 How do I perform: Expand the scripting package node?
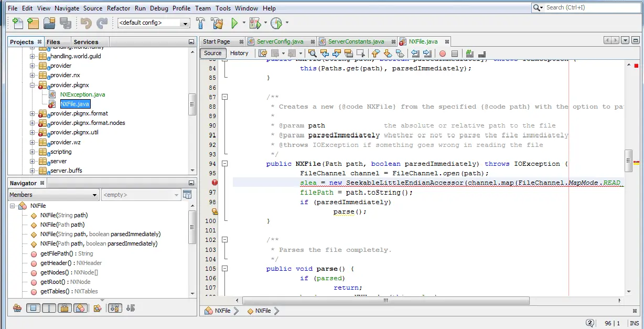(x=32, y=152)
